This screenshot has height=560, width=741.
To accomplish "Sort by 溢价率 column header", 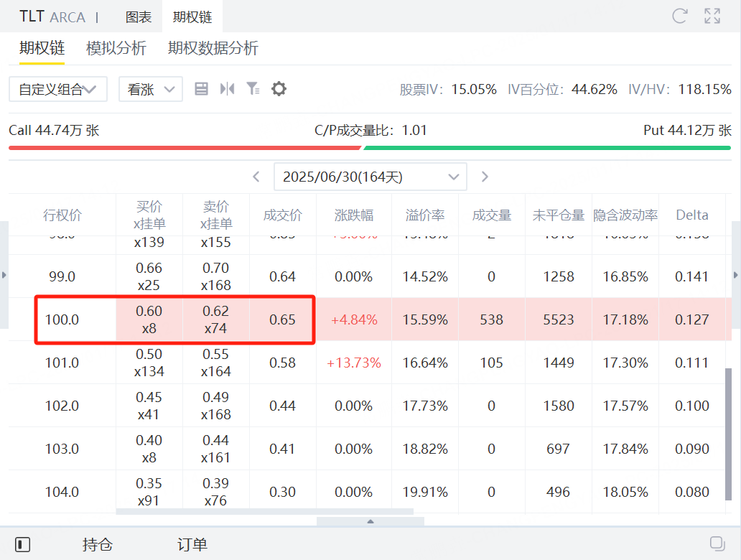I will click(x=425, y=215).
